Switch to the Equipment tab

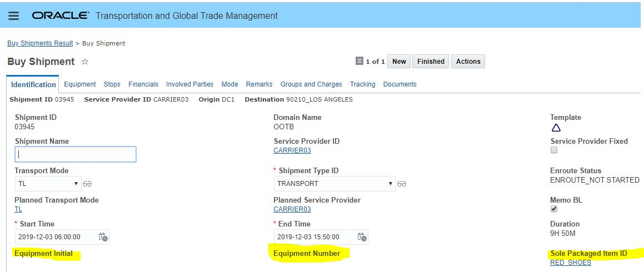[80, 84]
